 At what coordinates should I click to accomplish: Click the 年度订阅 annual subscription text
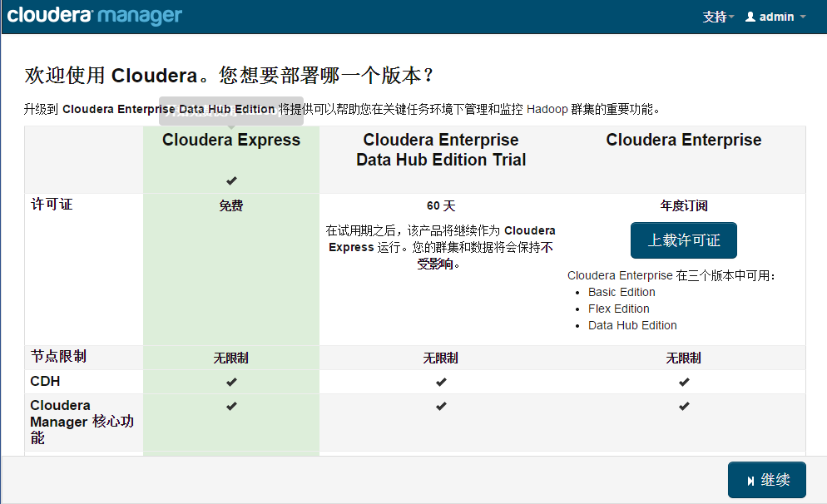point(684,205)
